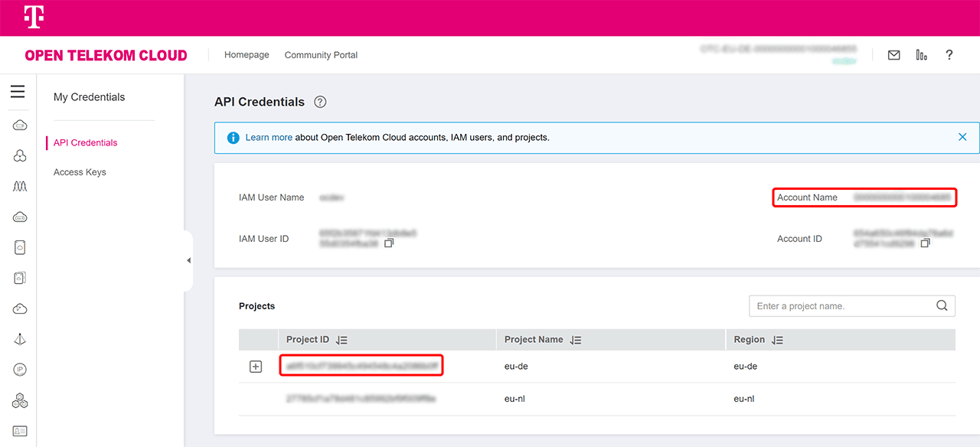Click the monitoring chart icon in header
The height and width of the screenshot is (447, 980).
[921, 55]
